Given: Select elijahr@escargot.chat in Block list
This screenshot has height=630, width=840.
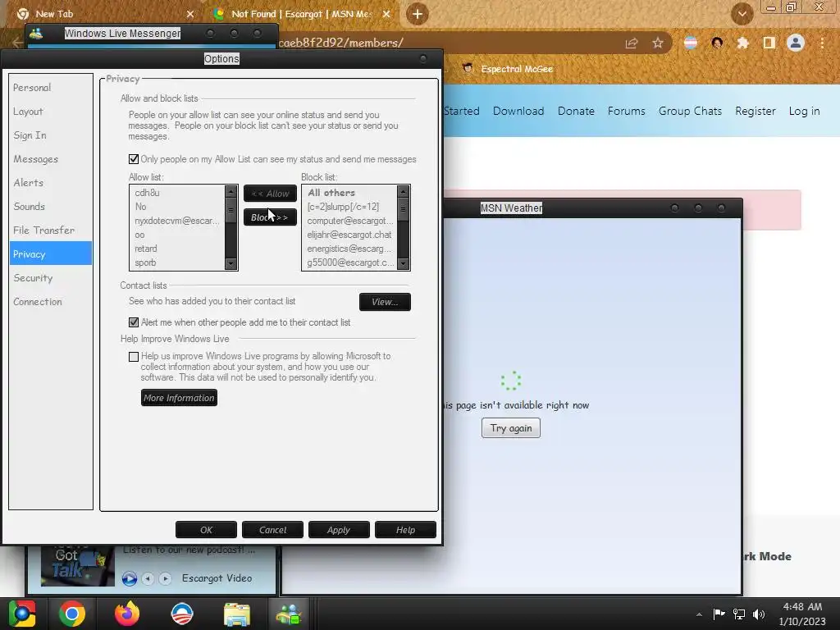Looking at the screenshot, I should [x=349, y=235].
